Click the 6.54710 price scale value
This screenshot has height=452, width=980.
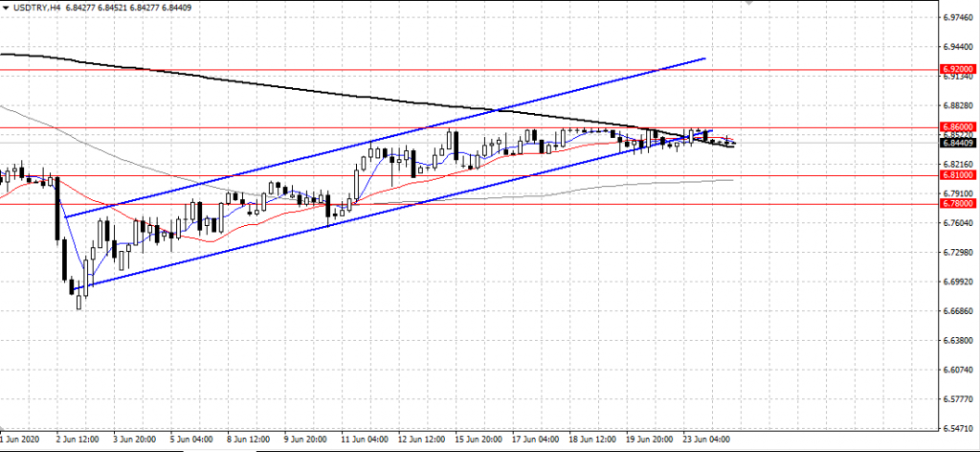coord(958,428)
